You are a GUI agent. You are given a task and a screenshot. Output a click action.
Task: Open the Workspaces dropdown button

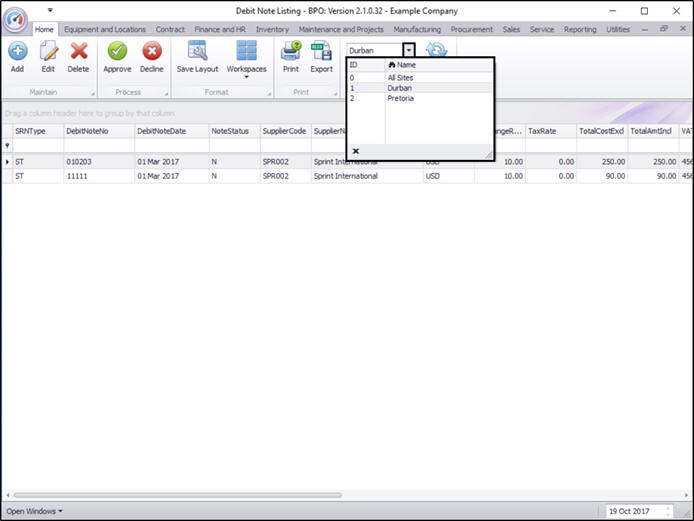click(x=247, y=59)
